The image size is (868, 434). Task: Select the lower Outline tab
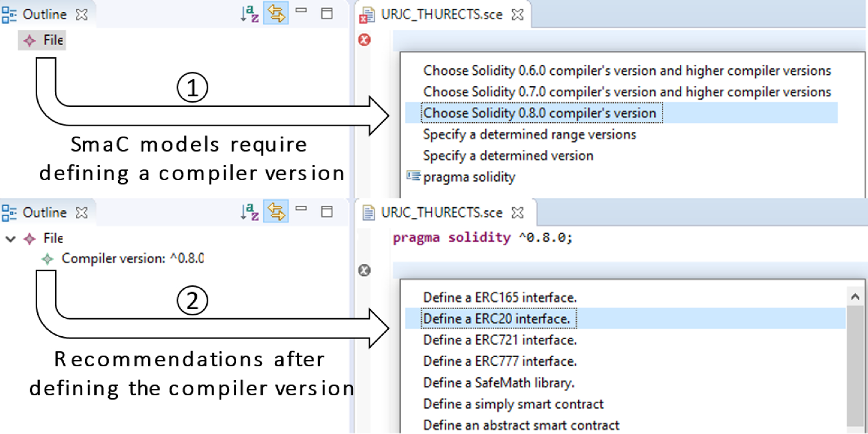click(x=45, y=212)
